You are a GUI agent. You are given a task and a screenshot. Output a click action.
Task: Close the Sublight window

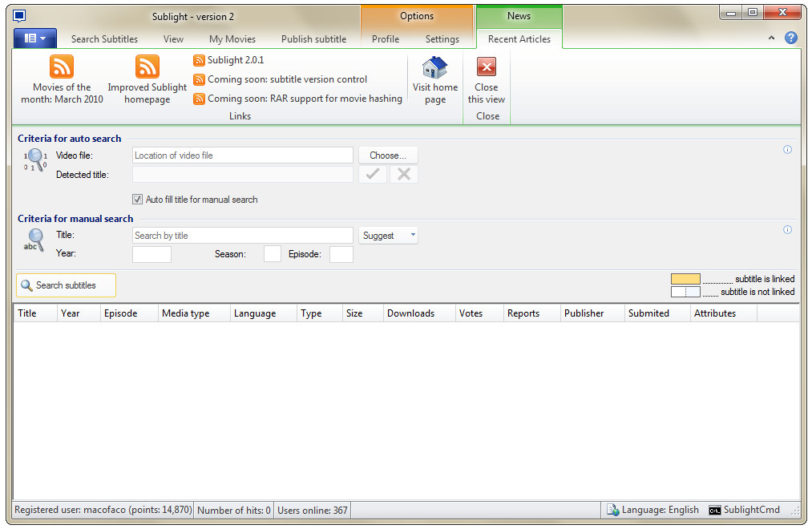point(782,13)
